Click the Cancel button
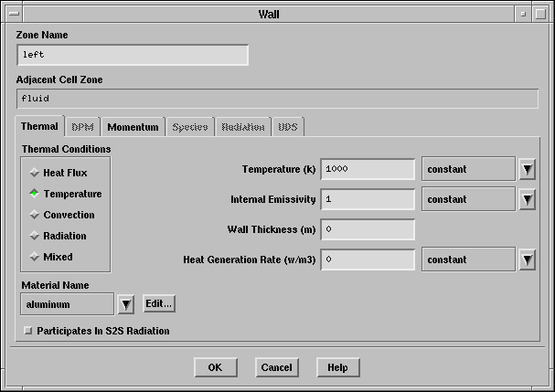This screenshot has width=555, height=392. coord(277,367)
